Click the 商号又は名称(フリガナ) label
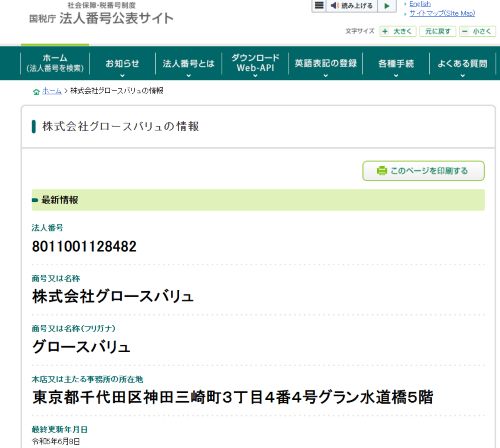The width and height of the screenshot is (500, 448). pos(73,329)
